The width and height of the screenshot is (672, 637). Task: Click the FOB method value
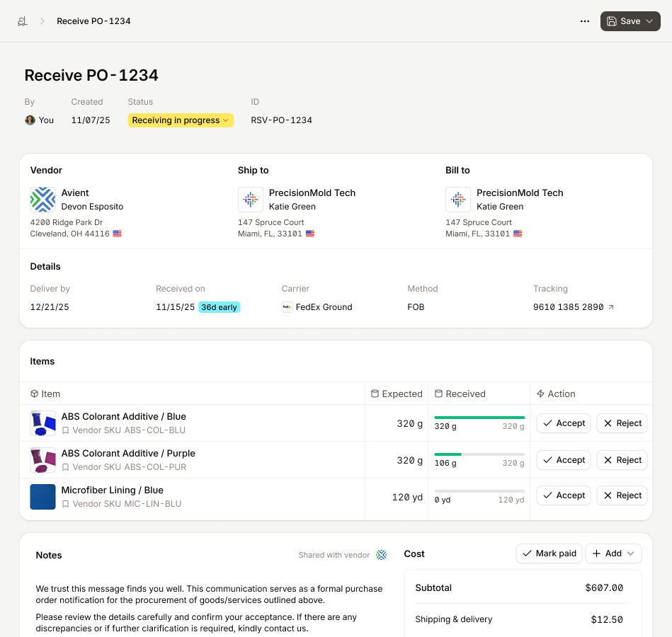click(416, 307)
